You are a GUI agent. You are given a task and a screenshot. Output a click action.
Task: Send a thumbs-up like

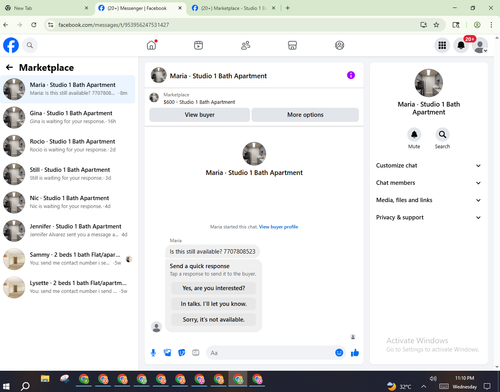[x=355, y=353]
